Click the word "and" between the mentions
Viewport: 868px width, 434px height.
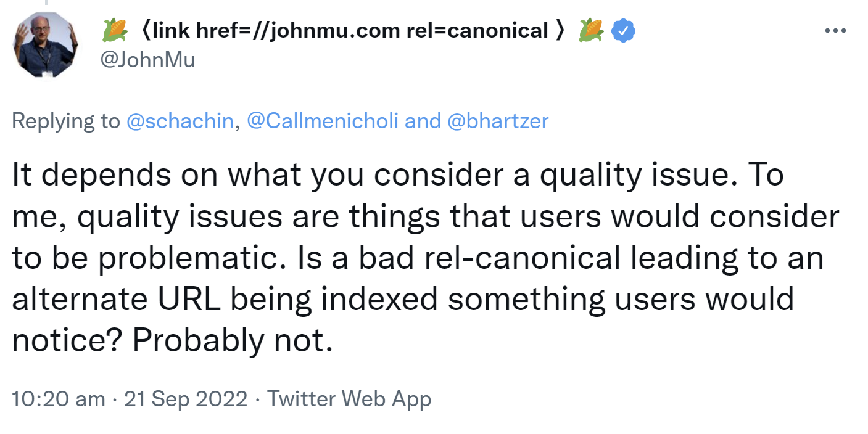423,121
